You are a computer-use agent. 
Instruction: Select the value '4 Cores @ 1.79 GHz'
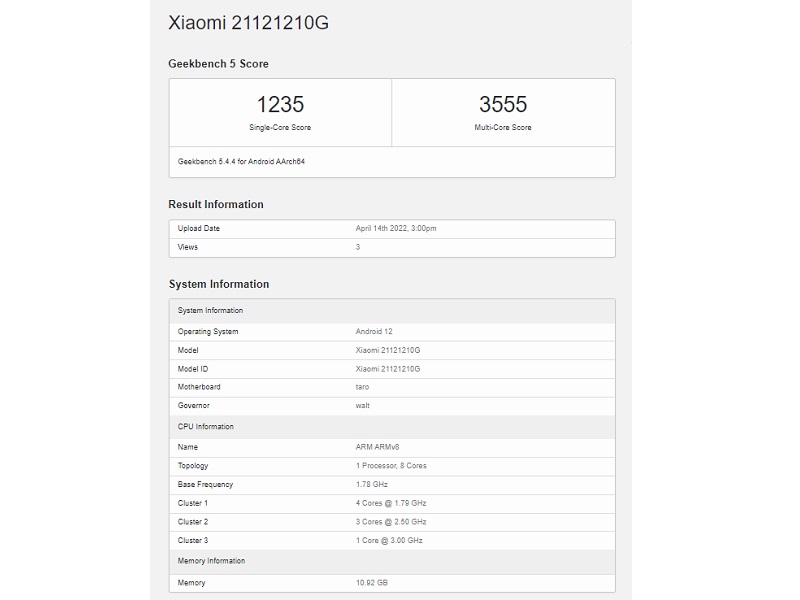click(391, 504)
